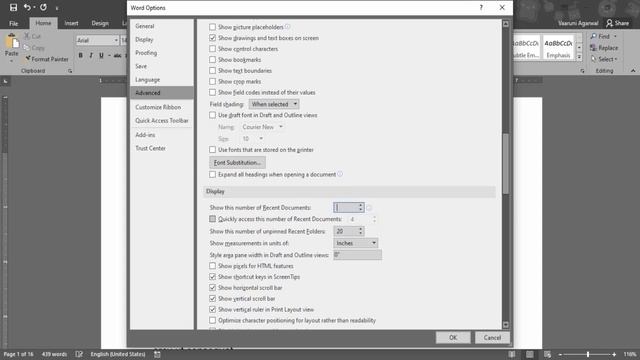Click the zoom slider handle in status bar
This screenshot has height=360, width=640.
(588, 354)
